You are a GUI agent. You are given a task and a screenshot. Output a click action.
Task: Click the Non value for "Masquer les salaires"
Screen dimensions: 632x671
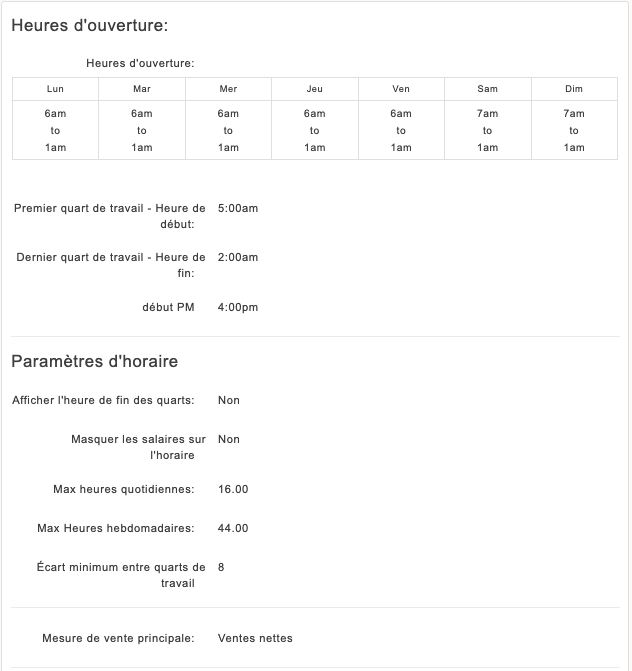[229, 439]
